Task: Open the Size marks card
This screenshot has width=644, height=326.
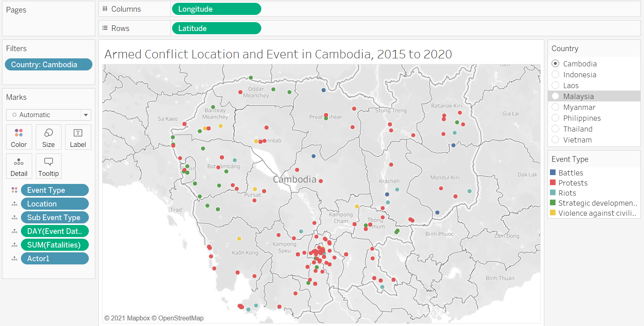Action: [48, 137]
